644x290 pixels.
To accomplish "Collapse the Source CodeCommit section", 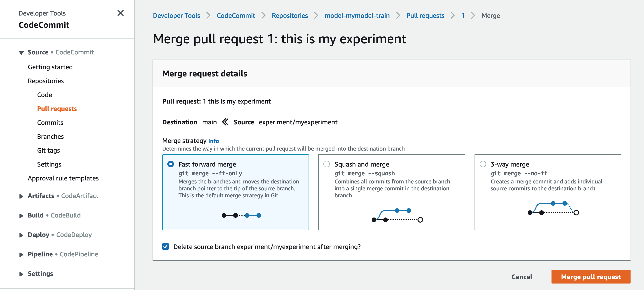I will 21,52.
